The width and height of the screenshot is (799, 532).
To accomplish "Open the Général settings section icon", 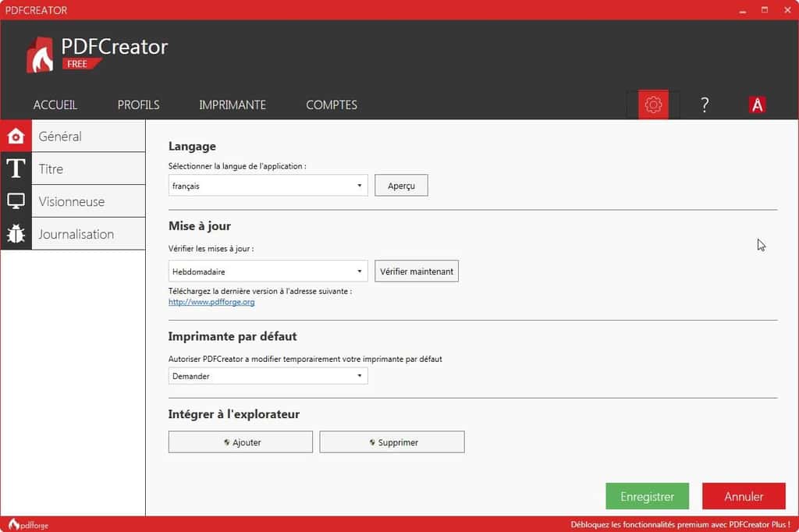I will pyautogui.click(x=16, y=135).
